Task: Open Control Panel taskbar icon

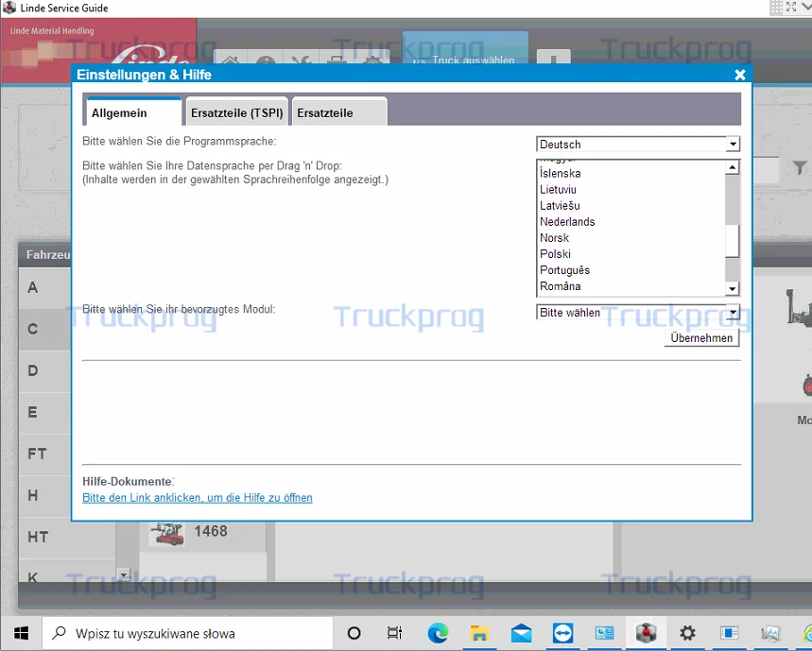Action: click(604, 633)
